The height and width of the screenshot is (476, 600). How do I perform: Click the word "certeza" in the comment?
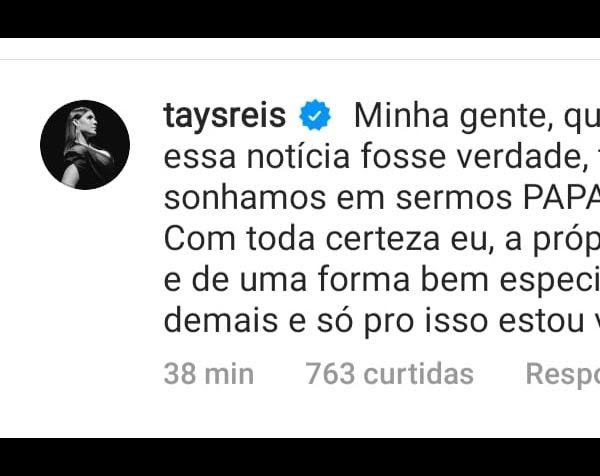(383, 239)
